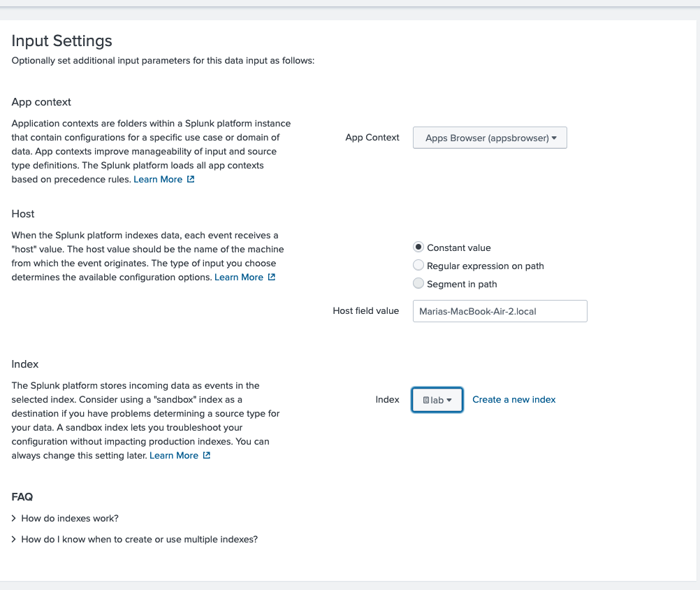This screenshot has height=590, width=700.
Task: Open Learn More link in Host section
Action: click(239, 278)
